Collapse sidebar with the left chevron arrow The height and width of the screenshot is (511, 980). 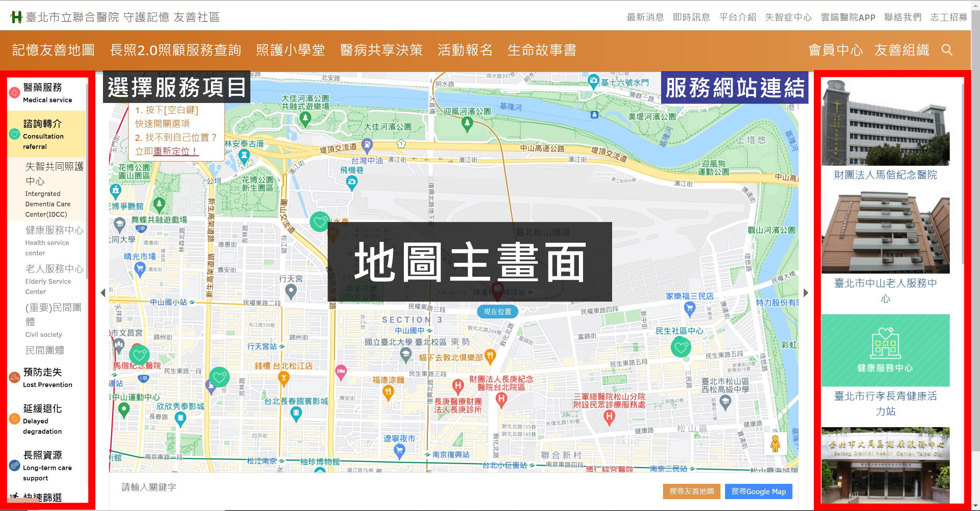tap(103, 293)
